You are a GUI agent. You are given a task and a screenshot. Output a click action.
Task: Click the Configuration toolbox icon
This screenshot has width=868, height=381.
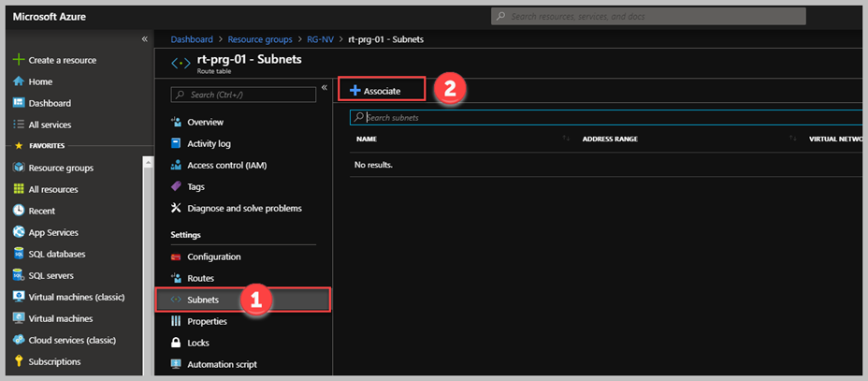(x=176, y=256)
